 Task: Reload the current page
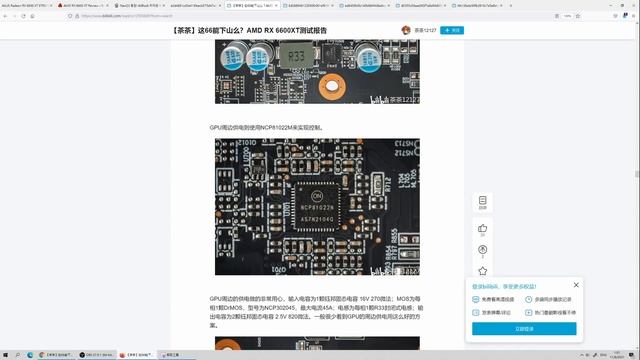[23, 16]
